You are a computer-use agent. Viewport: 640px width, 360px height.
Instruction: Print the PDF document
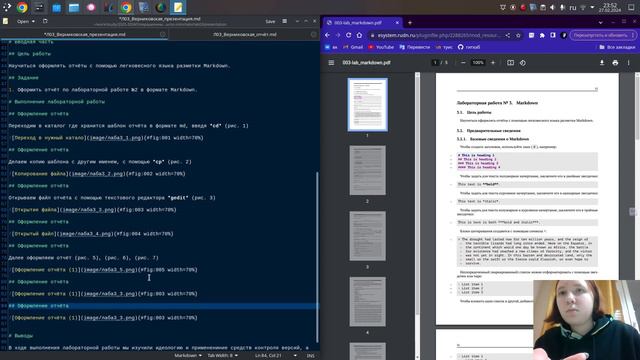(615, 63)
